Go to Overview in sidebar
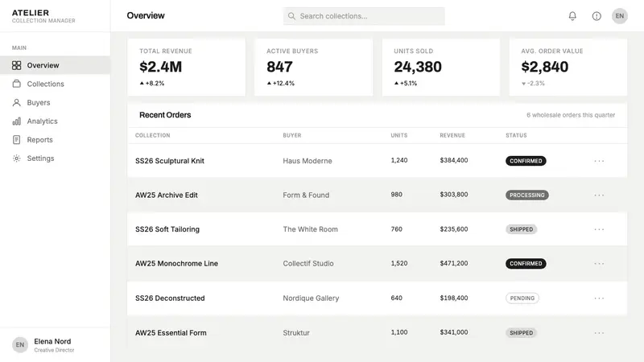The height and width of the screenshot is (362, 644). tap(55, 65)
